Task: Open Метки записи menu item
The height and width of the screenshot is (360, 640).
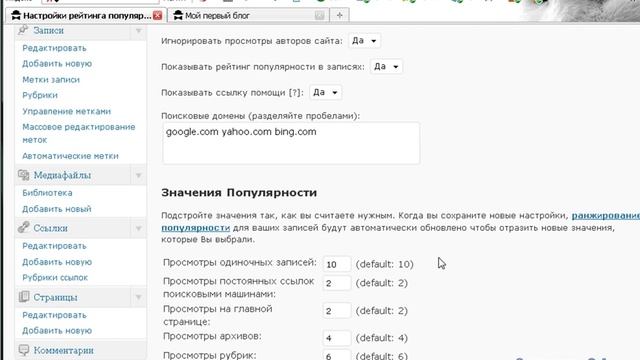Action: [51, 80]
